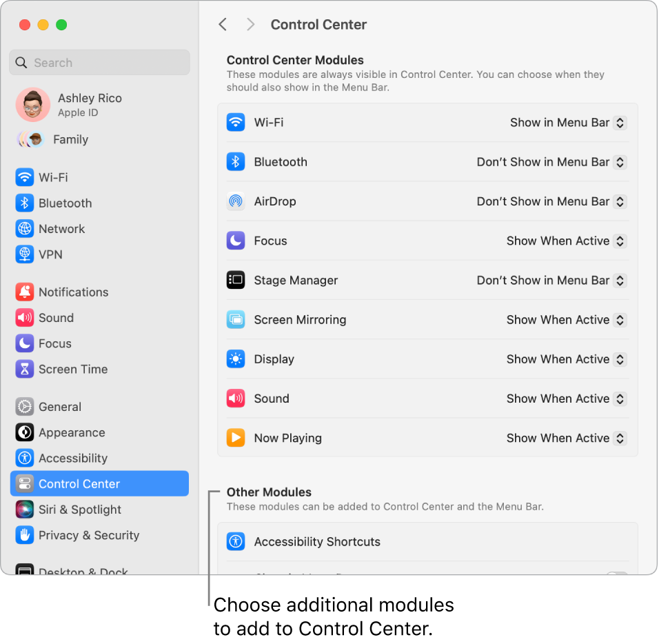Select the Wi-Fi module icon
Screen dimensions: 659x644
click(235, 122)
